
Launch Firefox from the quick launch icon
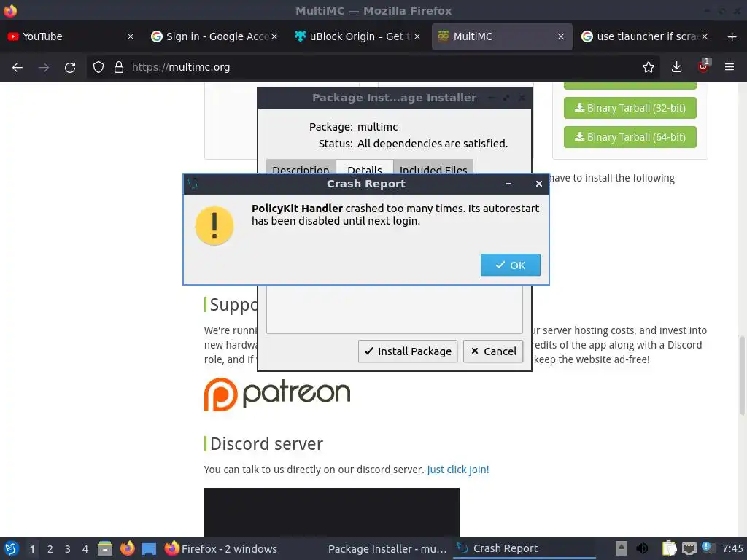coord(127,548)
